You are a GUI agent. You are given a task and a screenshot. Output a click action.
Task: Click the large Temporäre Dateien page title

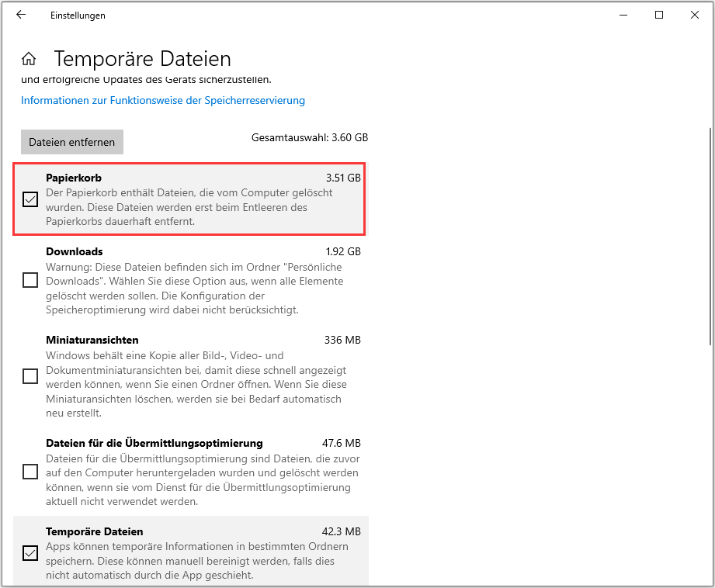[143, 59]
